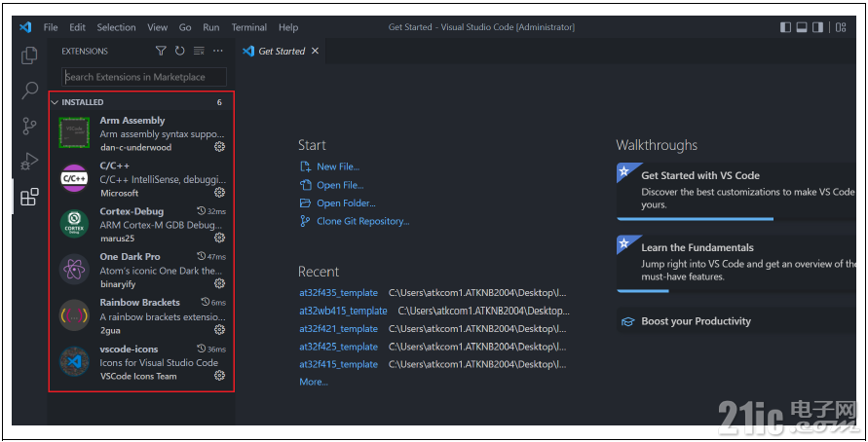Select the Get Started tab

click(x=282, y=51)
